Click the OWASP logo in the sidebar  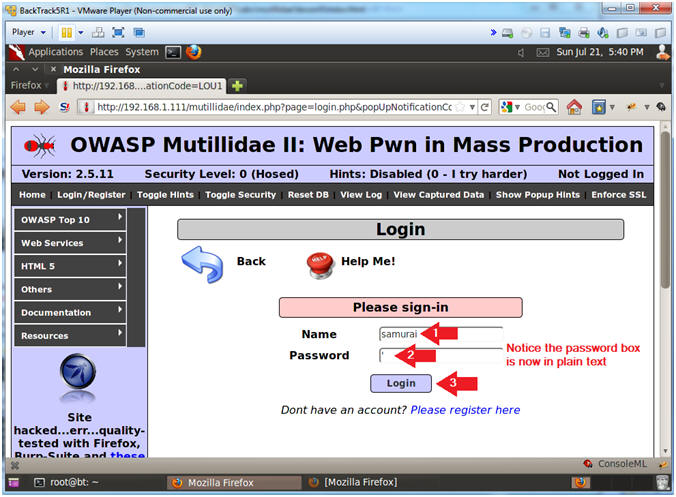(x=78, y=372)
